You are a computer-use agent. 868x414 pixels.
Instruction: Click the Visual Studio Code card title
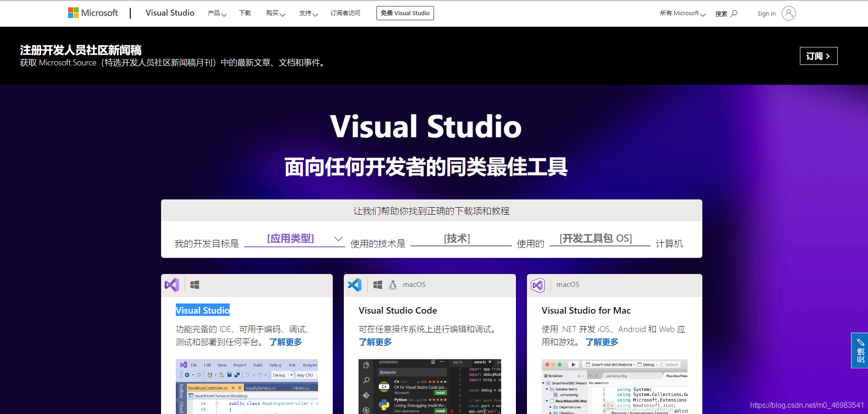point(398,310)
